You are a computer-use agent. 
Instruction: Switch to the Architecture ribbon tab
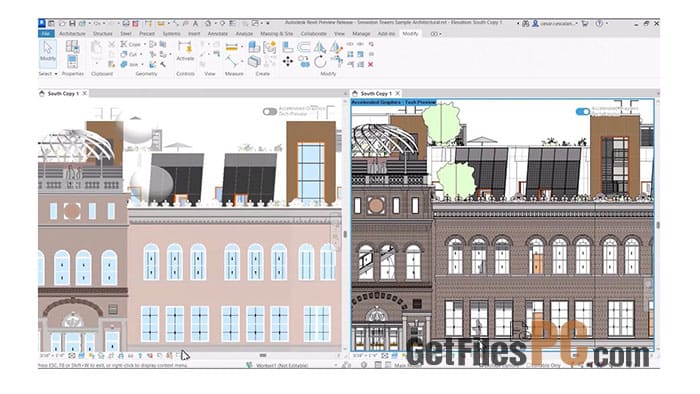tap(72, 34)
